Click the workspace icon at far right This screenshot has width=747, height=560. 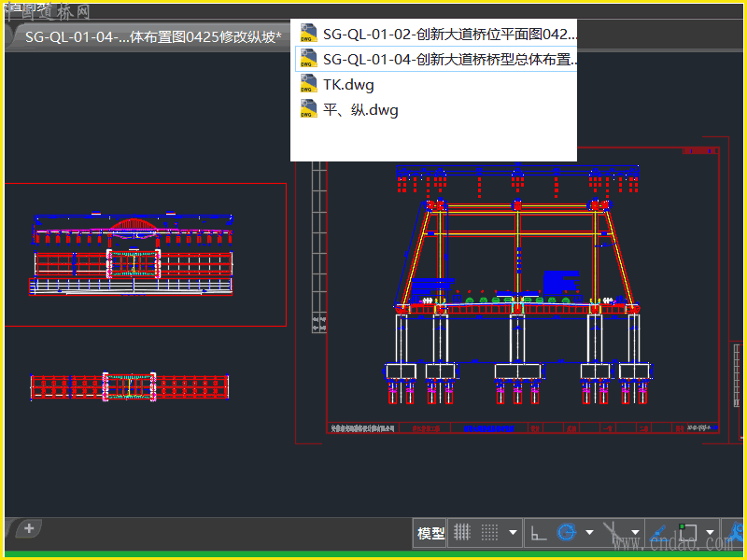pyautogui.click(x=736, y=533)
